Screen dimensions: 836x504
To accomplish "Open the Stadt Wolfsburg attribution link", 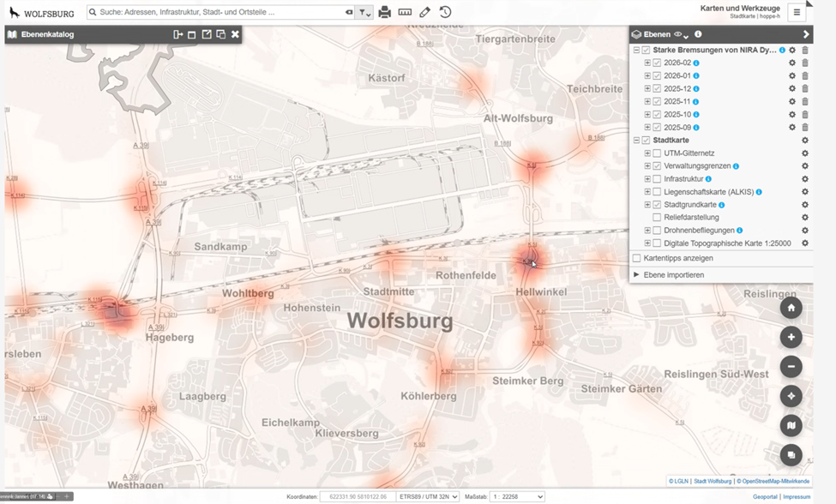I will [x=713, y=481].
